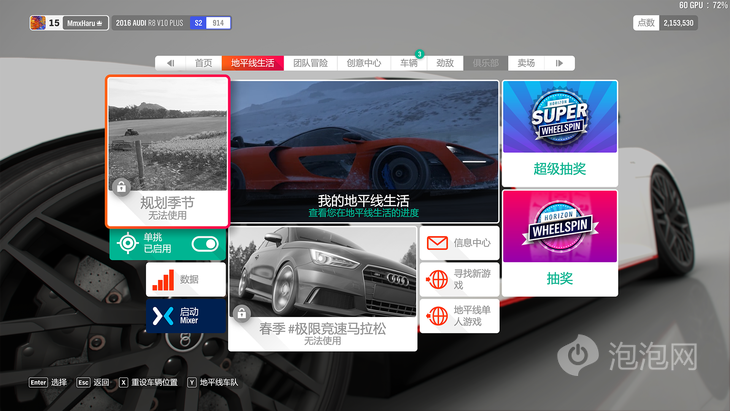Toggle the 单挑 已启用 switch
The width and height of the screenshot is (730, 411).
205,244
